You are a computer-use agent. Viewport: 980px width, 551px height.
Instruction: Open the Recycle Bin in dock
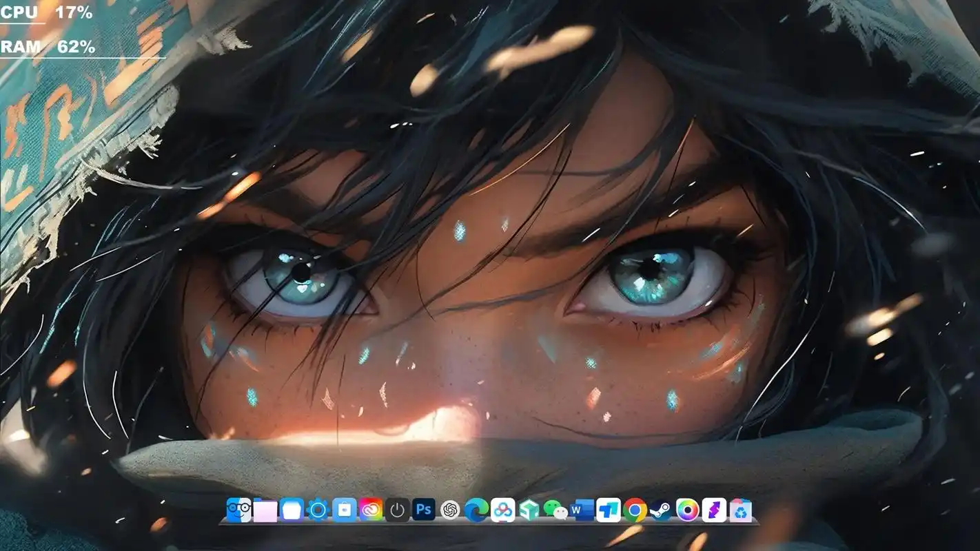[741, 510]
